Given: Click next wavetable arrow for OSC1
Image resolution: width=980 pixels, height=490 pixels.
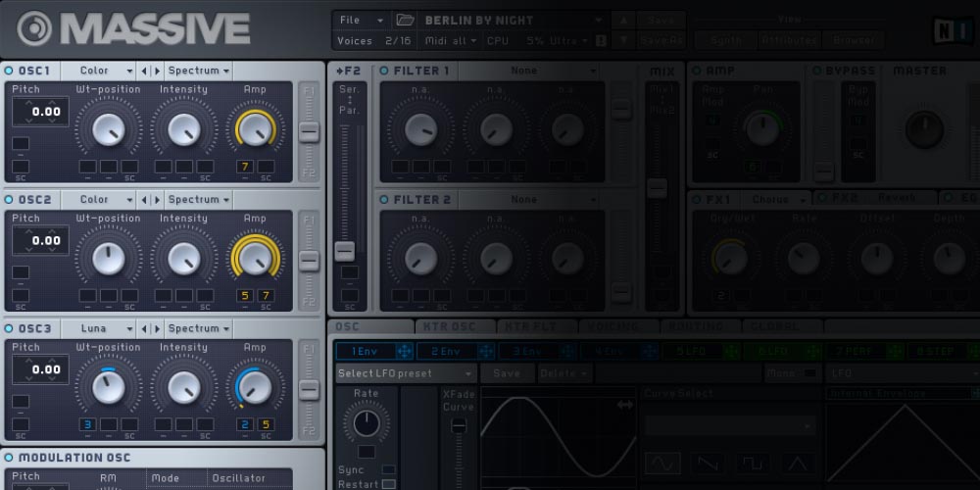Looking at the screenshot, I should pyautogui.click(x=157, y=71).
